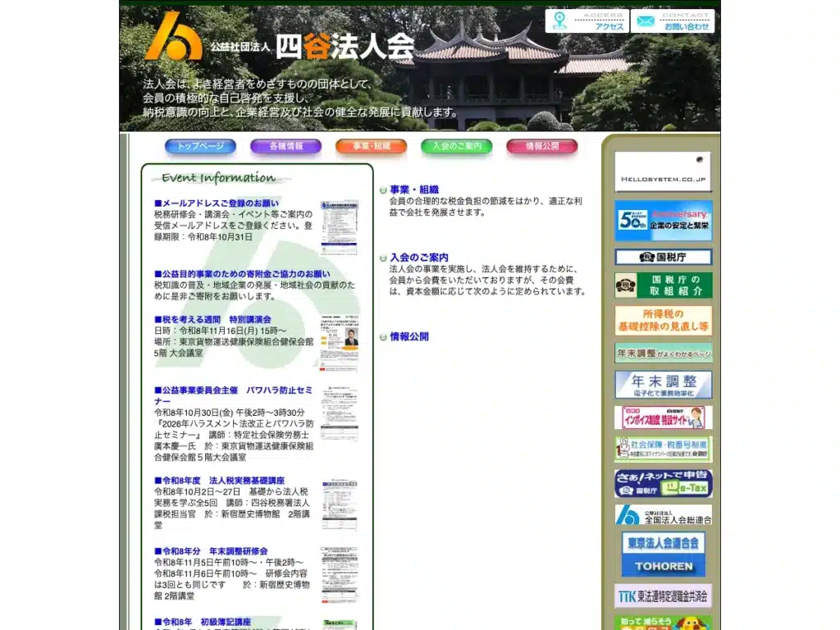Click the green bullet beside 入会のご案内
840x630 pixels.
tap(383, 258)
